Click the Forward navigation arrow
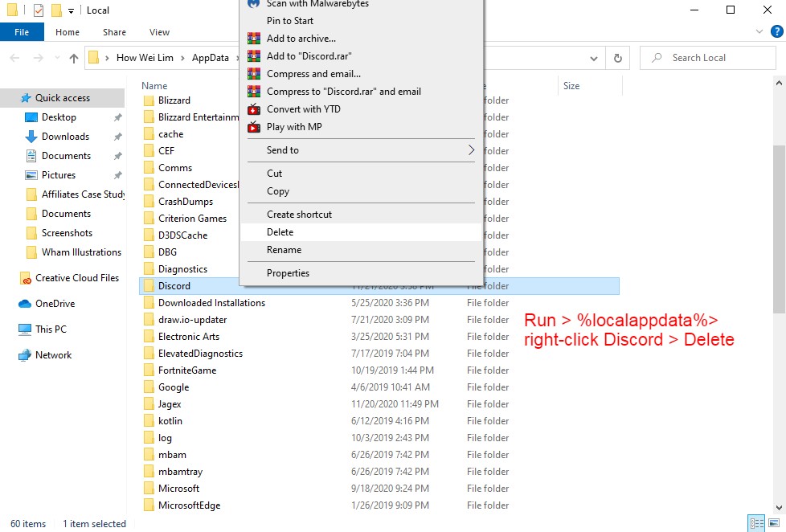 coord(38,58)
